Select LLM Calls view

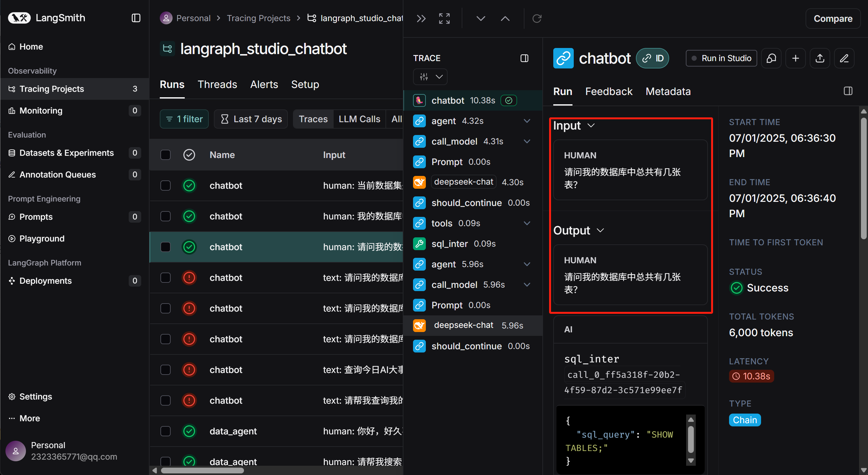359,119
